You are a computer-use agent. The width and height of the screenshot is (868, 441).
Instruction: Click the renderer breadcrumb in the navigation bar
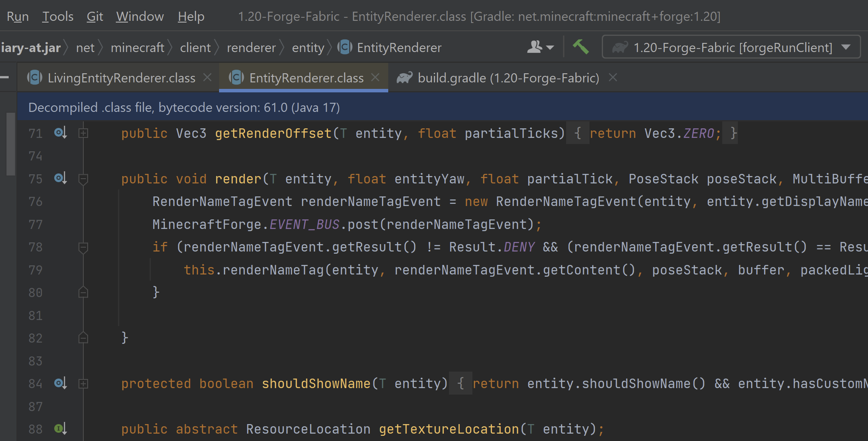[251, 47]
